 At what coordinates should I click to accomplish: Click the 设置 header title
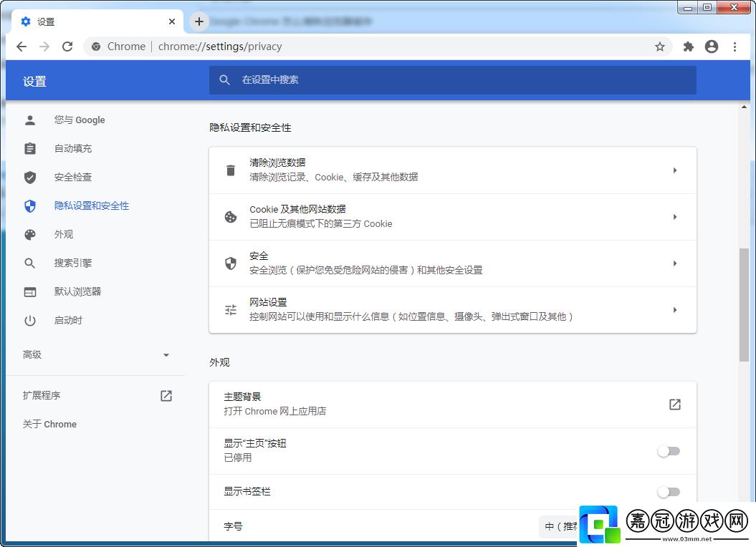point(34,82)
